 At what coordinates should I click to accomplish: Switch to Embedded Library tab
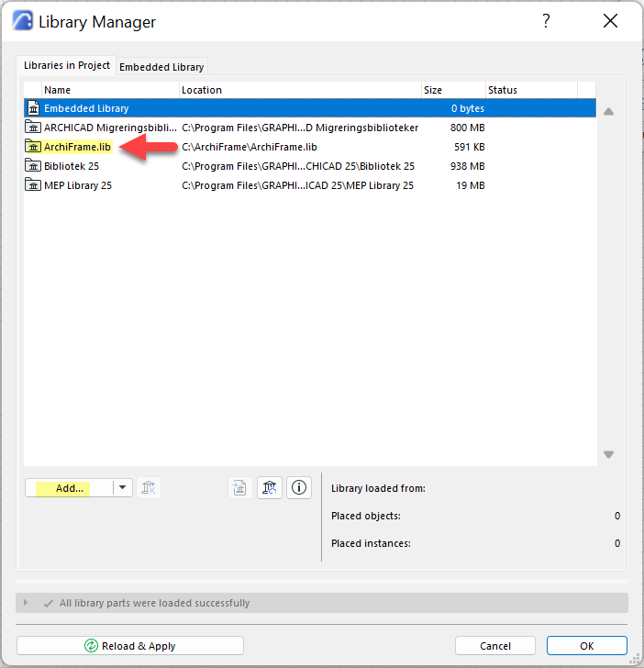(161, 67)
